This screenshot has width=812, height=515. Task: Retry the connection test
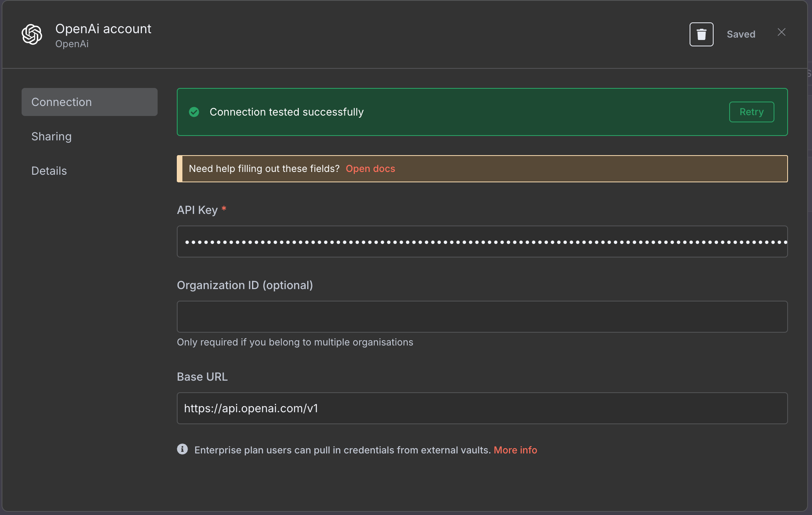pyautogui.click(x=751, y=112)
